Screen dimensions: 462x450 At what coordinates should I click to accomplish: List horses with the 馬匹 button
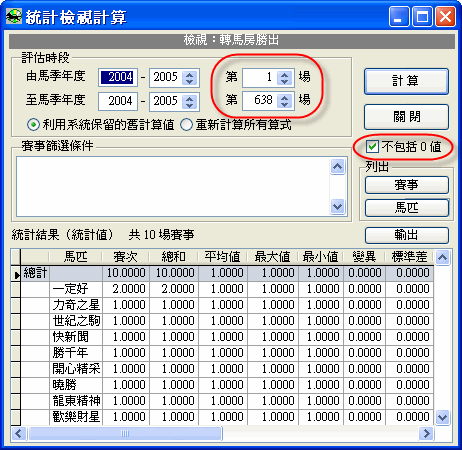[x=407, y=208]
